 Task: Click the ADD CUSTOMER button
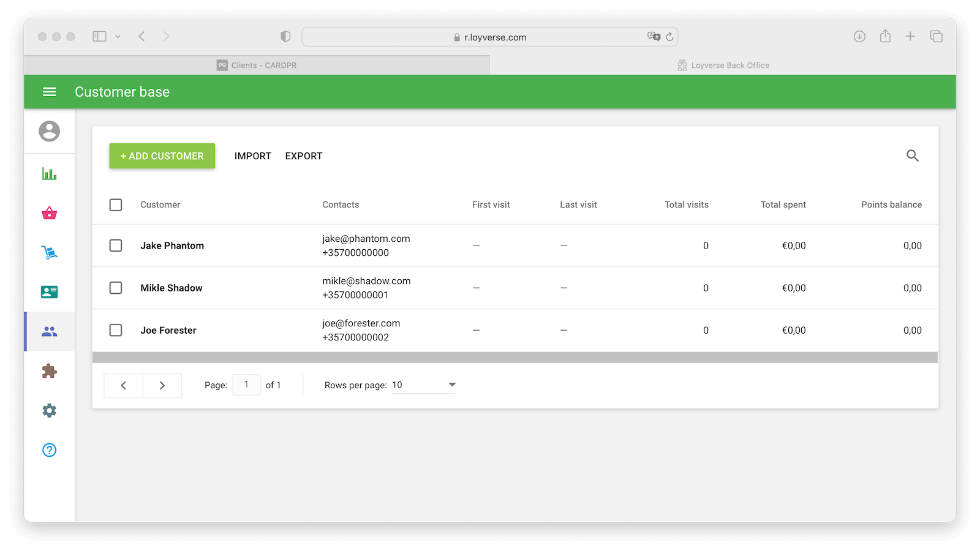point(162,156)
